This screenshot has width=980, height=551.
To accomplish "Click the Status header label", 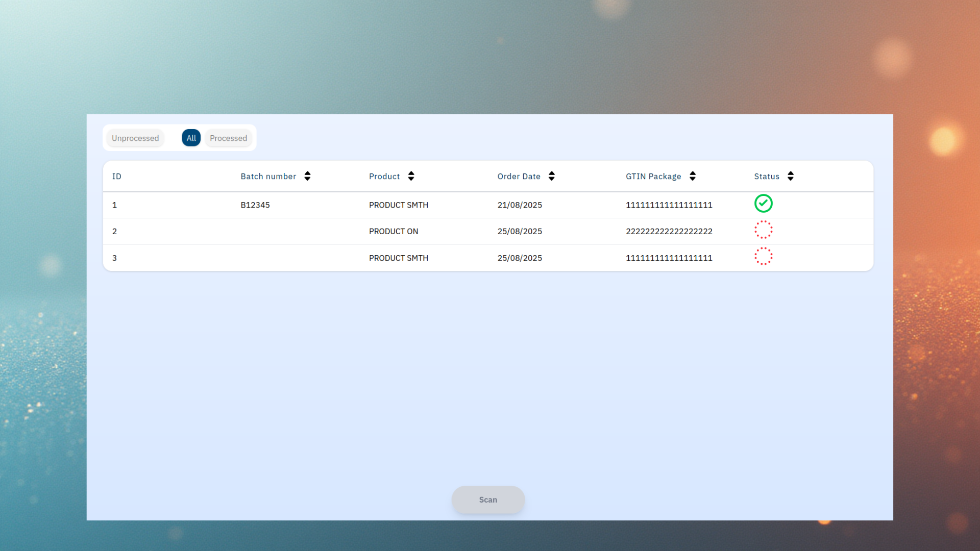I will pos(766,177).
